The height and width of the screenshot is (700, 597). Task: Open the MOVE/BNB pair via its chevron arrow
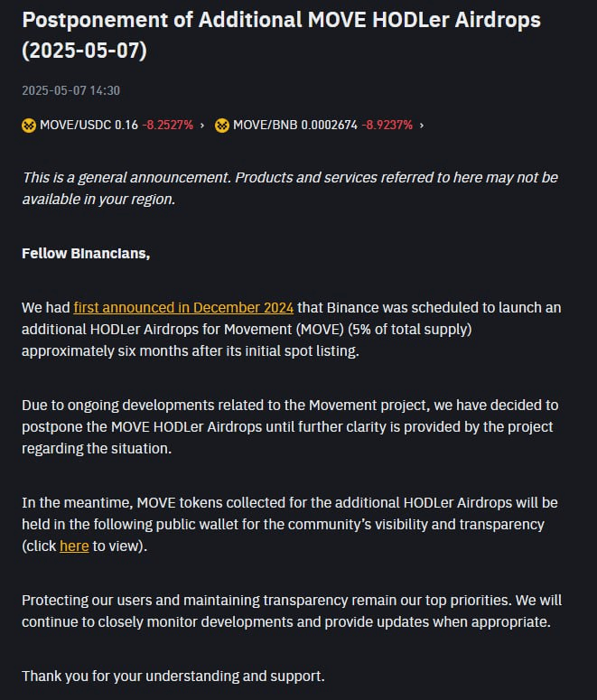(422, 126)
